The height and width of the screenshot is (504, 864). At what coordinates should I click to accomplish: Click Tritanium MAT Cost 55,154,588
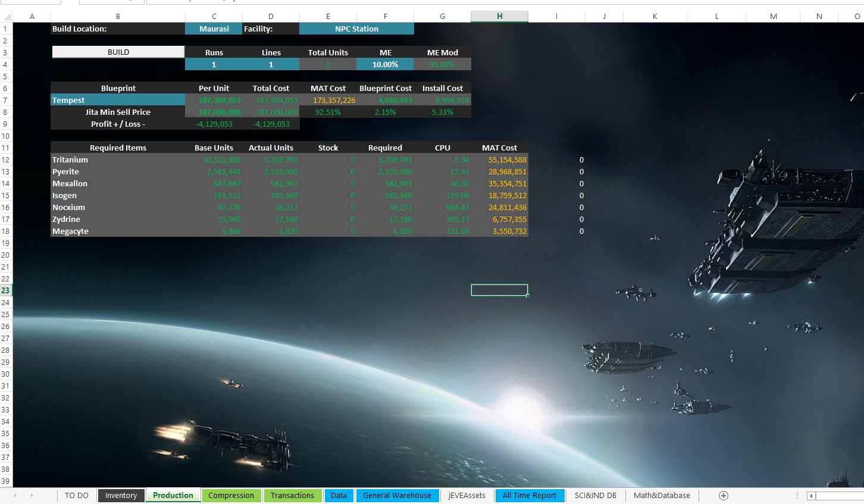[499, 159]
